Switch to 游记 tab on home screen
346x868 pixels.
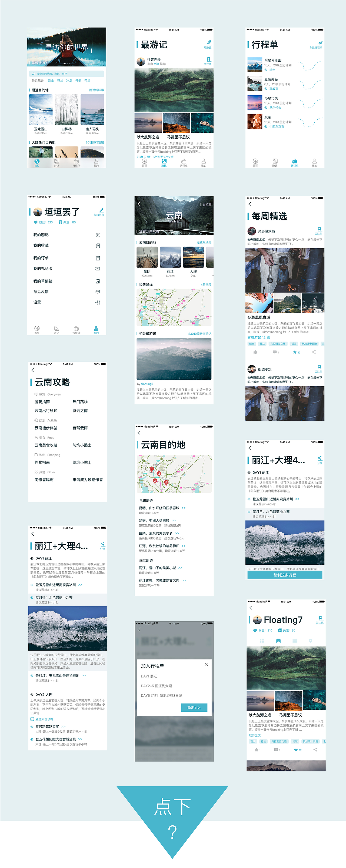pyautogui.click(x=57, y=163)
